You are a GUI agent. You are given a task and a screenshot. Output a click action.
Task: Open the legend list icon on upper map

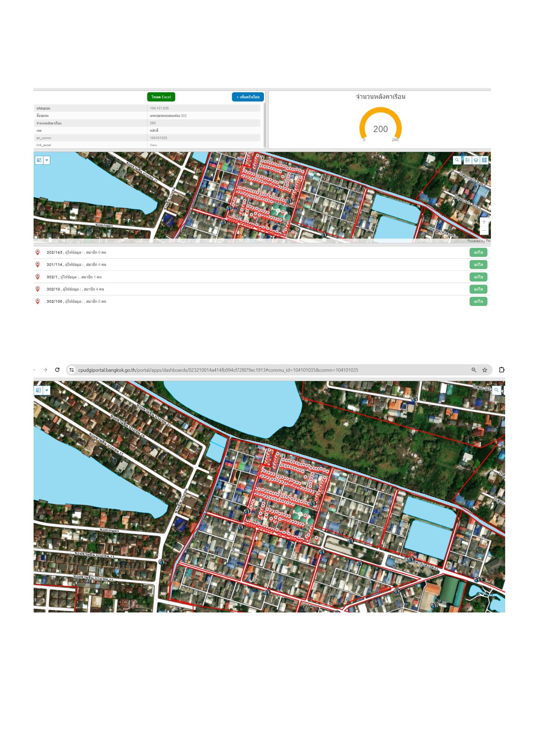(x=467, y=160)
